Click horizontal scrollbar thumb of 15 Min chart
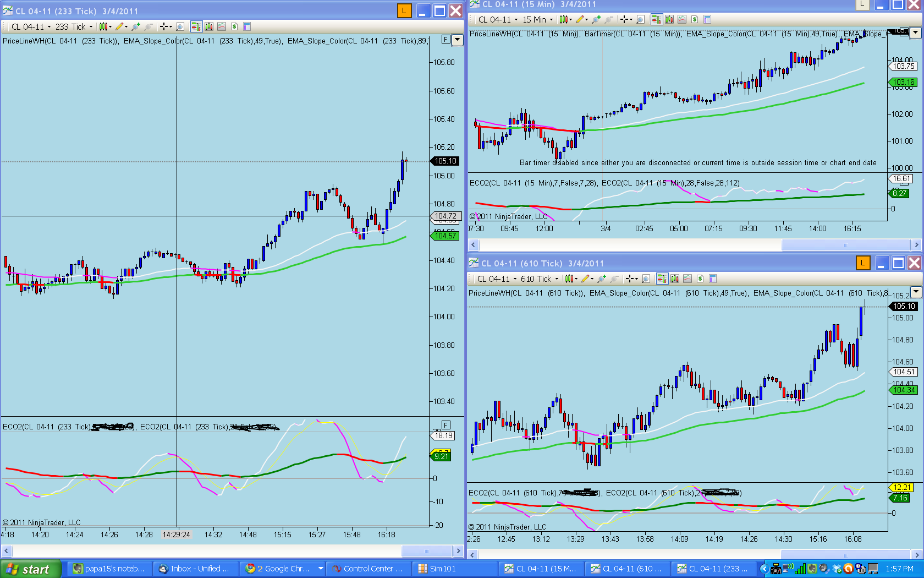The image size is (924, 578). click(846, 245)
